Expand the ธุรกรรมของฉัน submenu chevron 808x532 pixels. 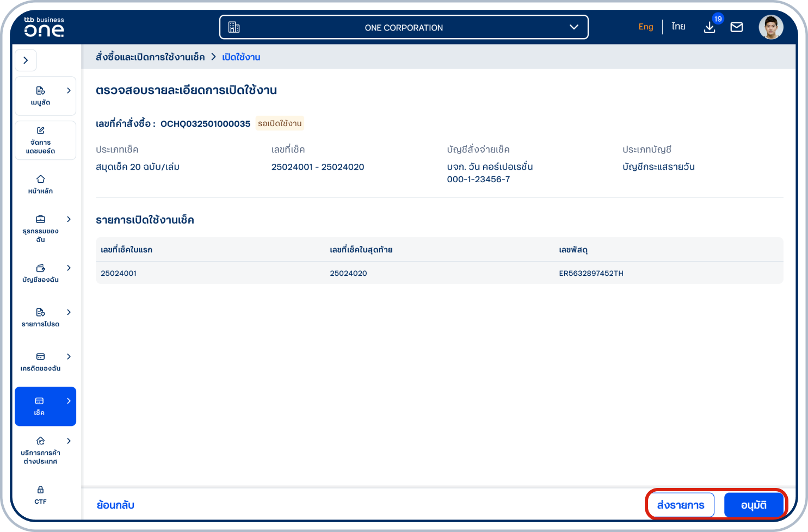pyautogui.click(x=69, y=219)
